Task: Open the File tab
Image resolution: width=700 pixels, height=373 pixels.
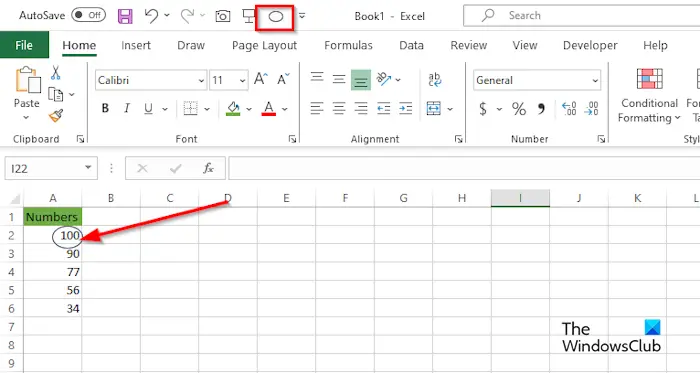Action: click(24, 45)
